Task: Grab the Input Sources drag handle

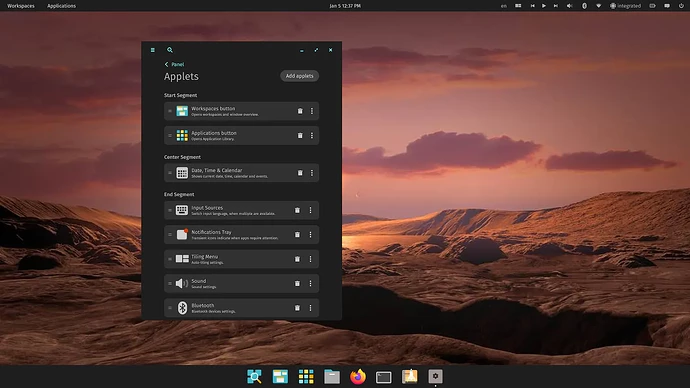Action: pyautogui.click(x=170, y=210)
